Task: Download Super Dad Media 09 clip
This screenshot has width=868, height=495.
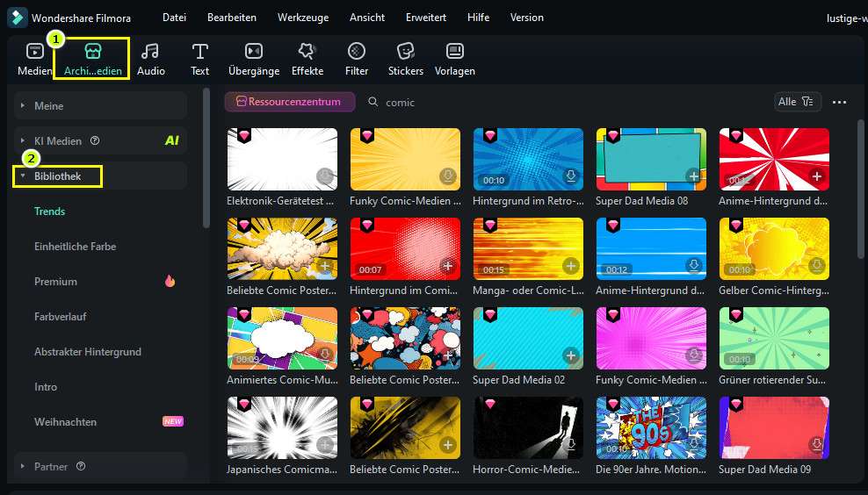Action: click(816, 445)
